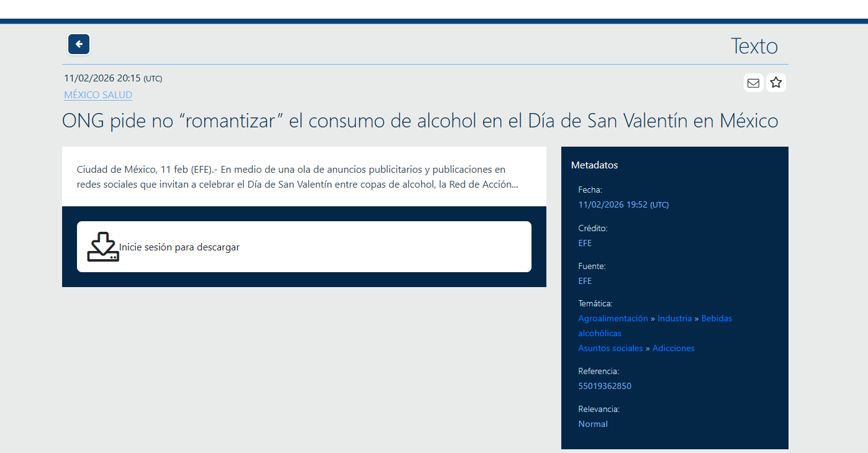Send article by email envelope icon

tap(753, 83)
